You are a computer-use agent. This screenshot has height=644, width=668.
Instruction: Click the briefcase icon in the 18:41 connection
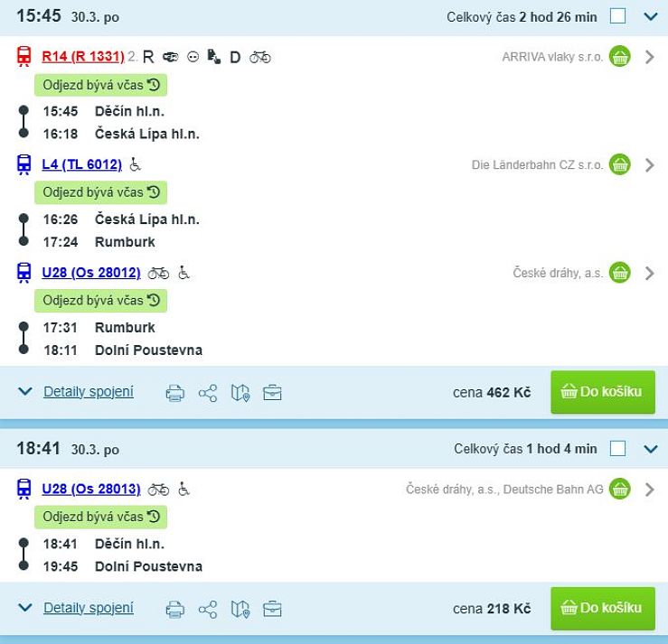[272, 608]
